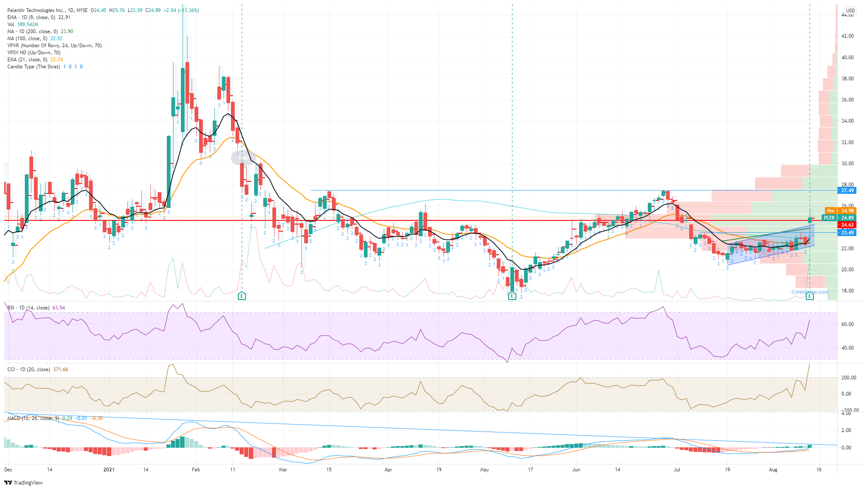Click the 36.00 price axis value
The width and height of the screenshot is (868, 490).
coord(847,100)
